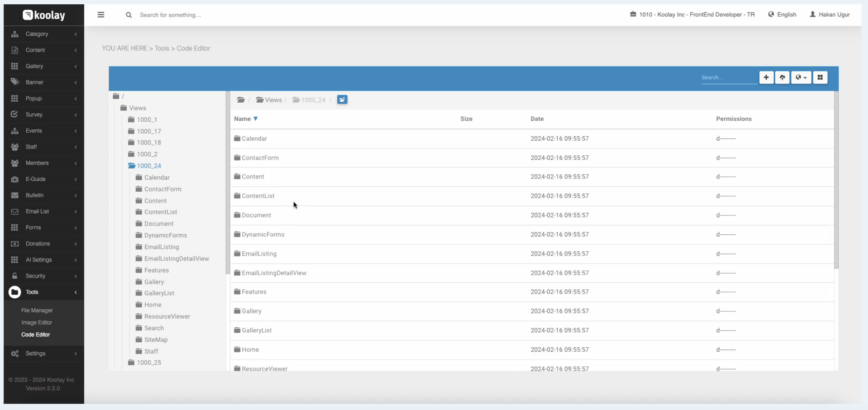
Task: Open Image Editor under Tools
Action: [x=36, y=322]
